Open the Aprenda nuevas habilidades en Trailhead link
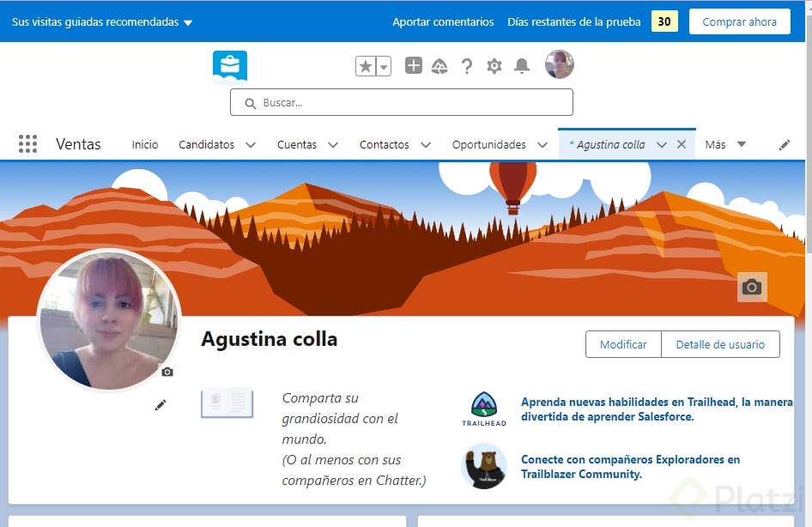Image resolution: width=812 pixels, height=527 pixels. (656, 409)
